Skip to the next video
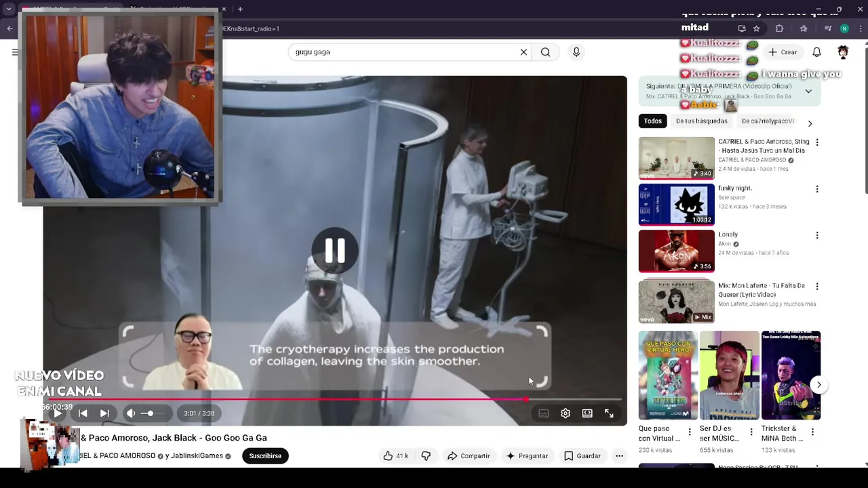The width and height of the screenshot is (868, 488). (104, 413)
